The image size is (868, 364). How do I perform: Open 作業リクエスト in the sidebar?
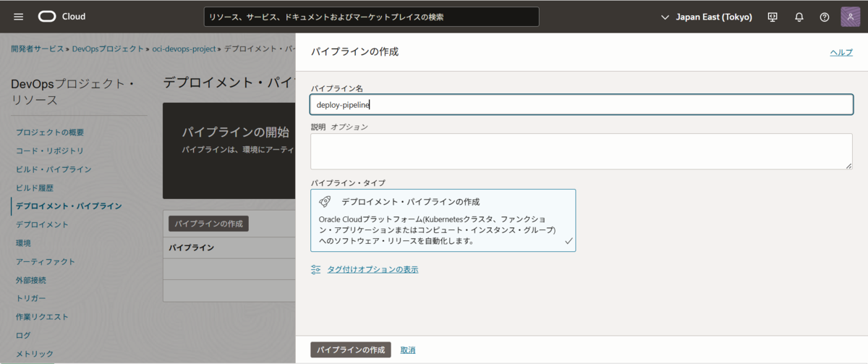[x=42, y=317]
